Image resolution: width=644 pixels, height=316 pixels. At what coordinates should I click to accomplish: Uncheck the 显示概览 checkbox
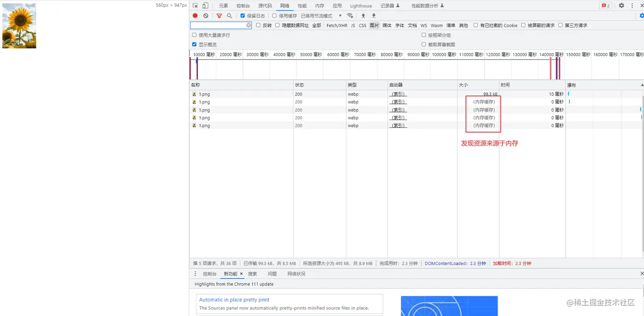tap(194, 44)
